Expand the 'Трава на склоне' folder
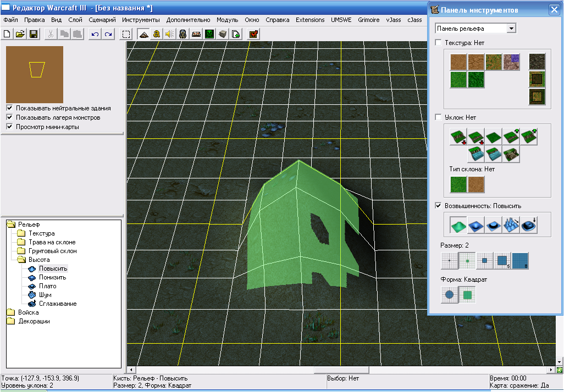The height and width of the screenshot is (392, 564). pyautogui.click(x=21, y=242)
